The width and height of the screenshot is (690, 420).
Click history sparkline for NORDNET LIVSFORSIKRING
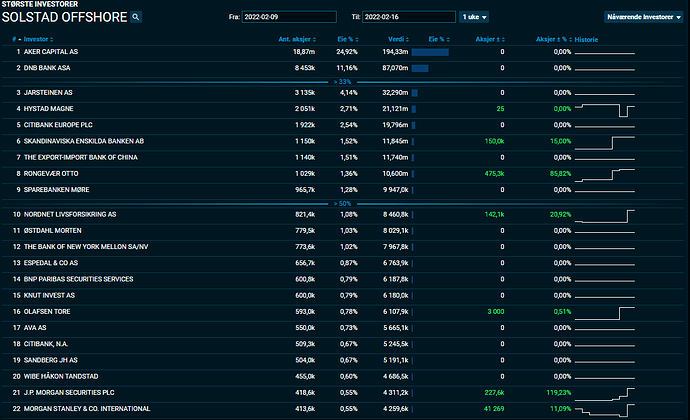click(x=605, y=216)
